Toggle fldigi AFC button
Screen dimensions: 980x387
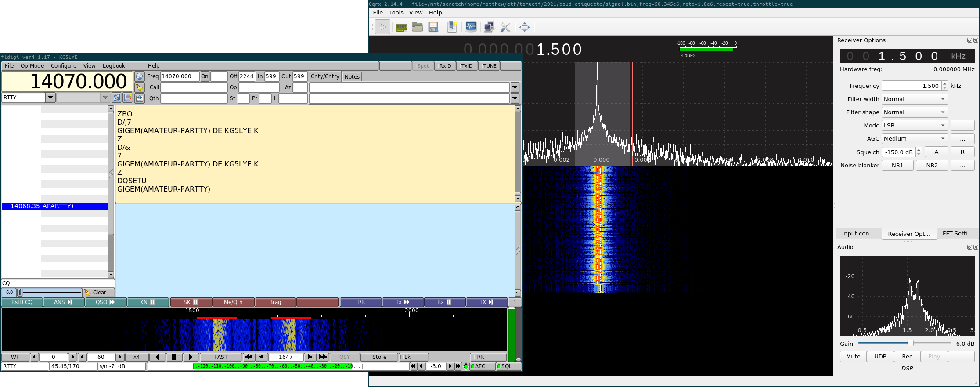point(482,366)
